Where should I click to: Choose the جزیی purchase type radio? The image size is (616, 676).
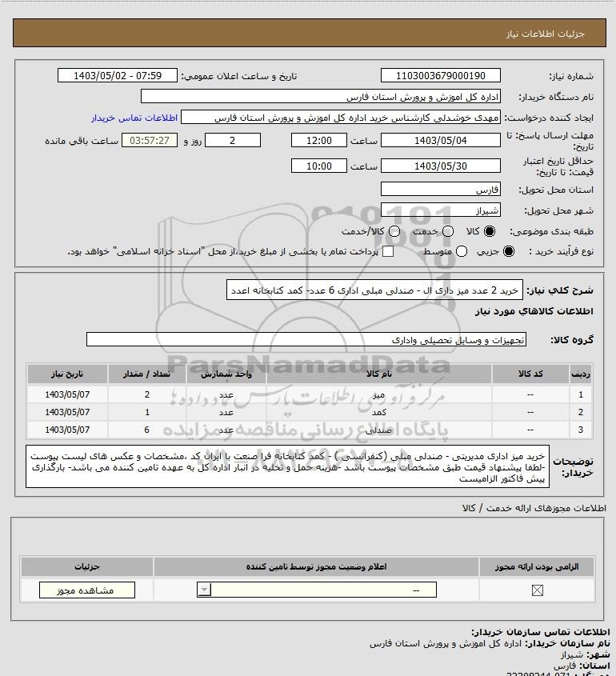click(x=509, y=251)
